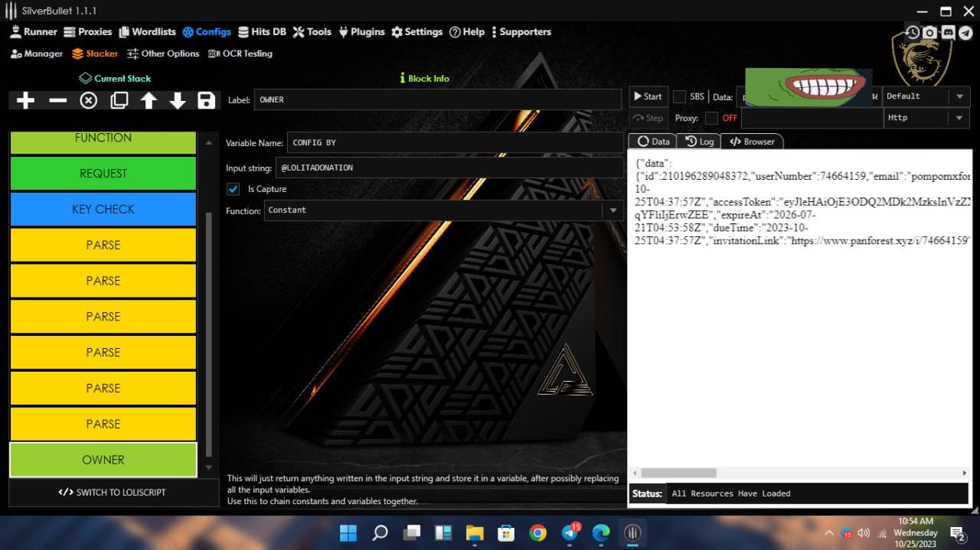This screenshot has height=550, width=980.
Task: Open the Help section
Action: [x=467, y=31]
